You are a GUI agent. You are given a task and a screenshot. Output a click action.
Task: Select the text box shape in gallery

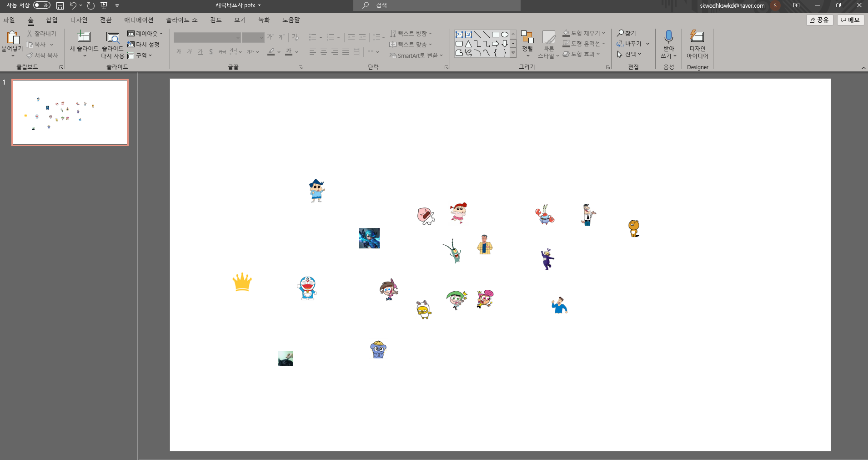(459, 35)
